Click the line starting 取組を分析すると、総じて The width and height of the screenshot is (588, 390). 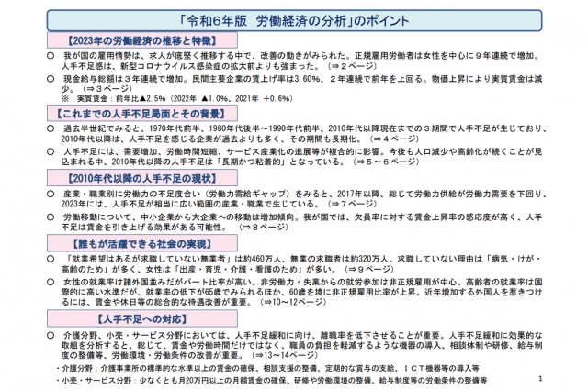point(302,345)
